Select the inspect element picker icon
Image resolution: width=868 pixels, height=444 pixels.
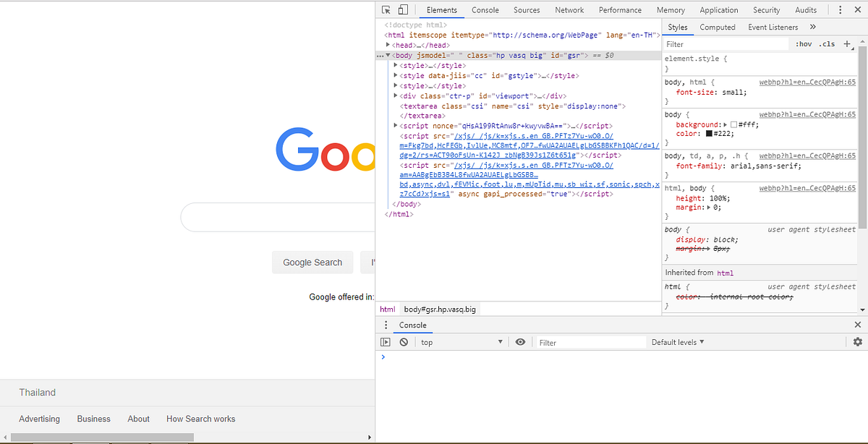click(386, 9)
